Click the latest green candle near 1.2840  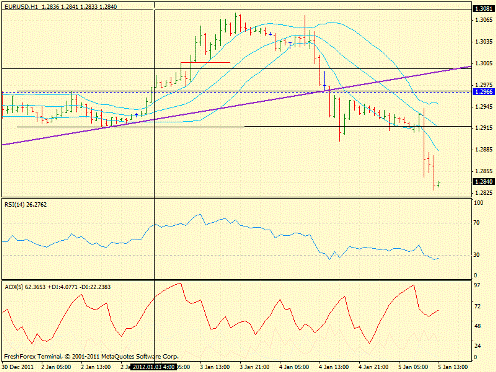(439, 184)
